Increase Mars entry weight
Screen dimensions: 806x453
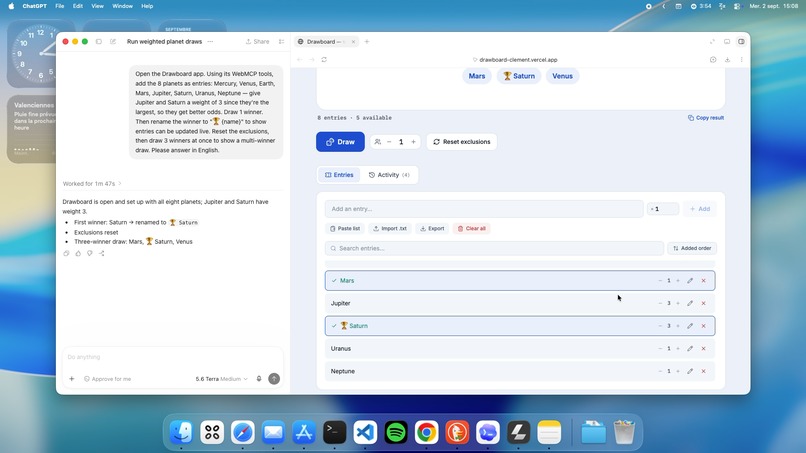click(677, 281)
